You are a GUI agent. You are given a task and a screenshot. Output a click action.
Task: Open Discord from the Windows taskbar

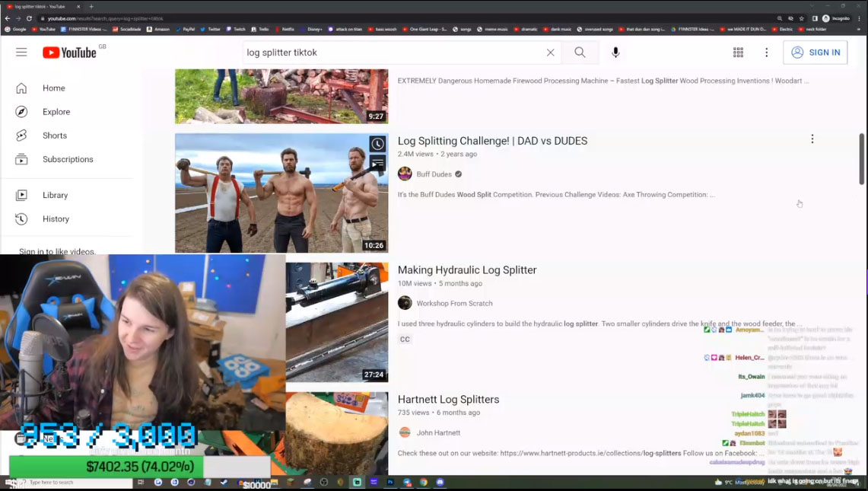[440, 482]
